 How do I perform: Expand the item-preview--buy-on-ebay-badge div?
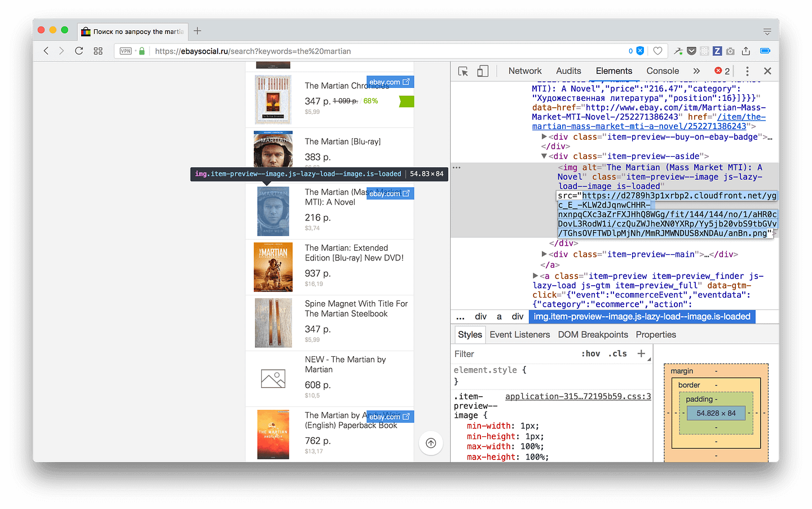coord(544,136)
